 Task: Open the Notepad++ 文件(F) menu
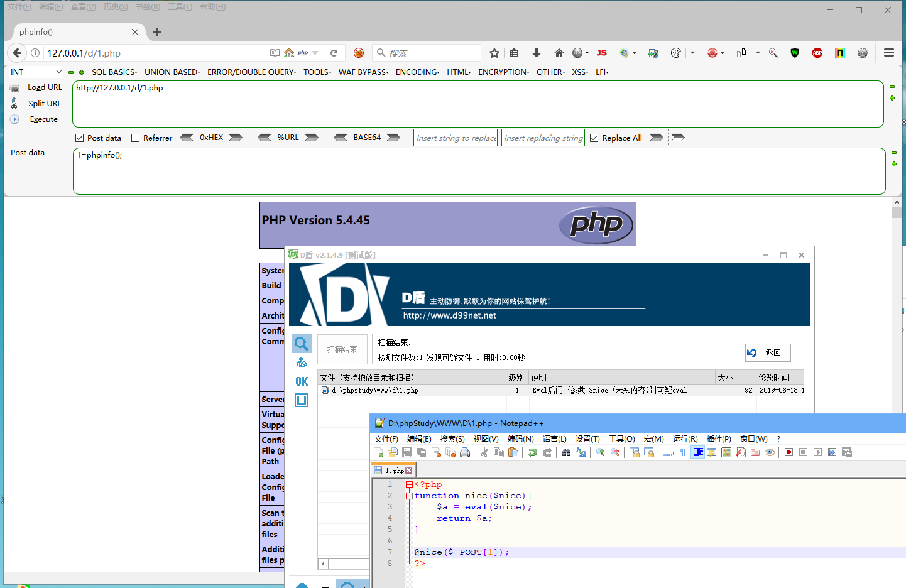pyautogui.click(x=386, y=439)
